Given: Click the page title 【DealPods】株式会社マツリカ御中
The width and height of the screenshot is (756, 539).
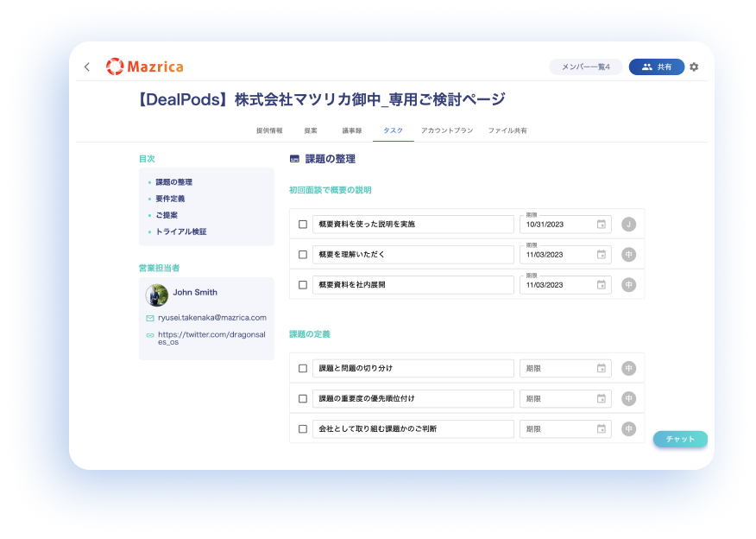Looking at the screenshot, I should 322,99.
